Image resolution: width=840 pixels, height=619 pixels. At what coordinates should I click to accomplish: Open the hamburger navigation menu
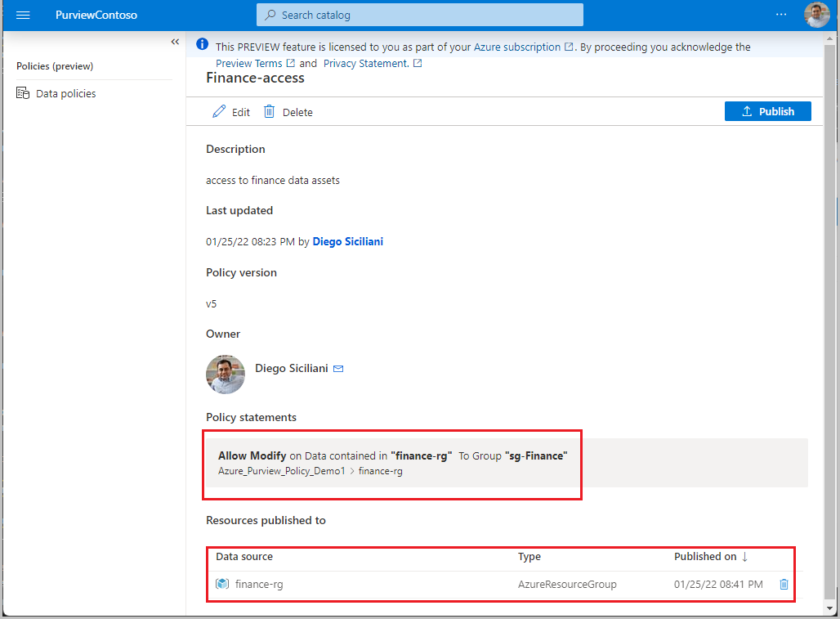tap(23, 14)
